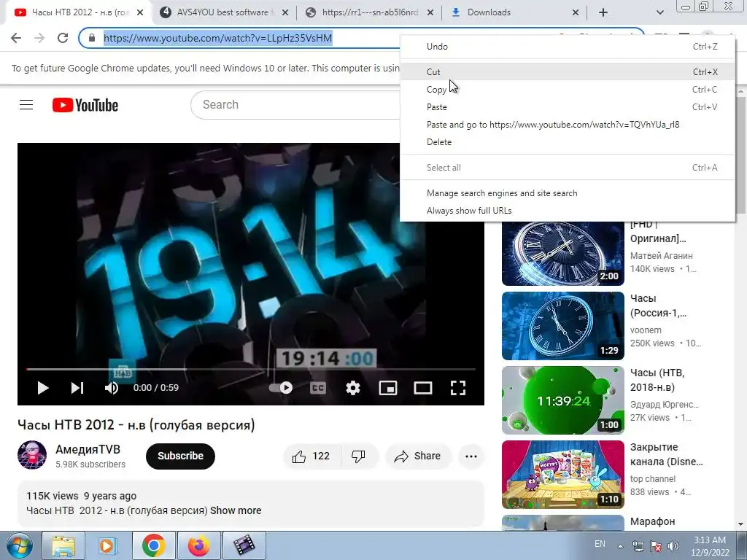Open the green 11:39:24 video thumbnail
Screen dimensions: 747x560
pos(562,400)
